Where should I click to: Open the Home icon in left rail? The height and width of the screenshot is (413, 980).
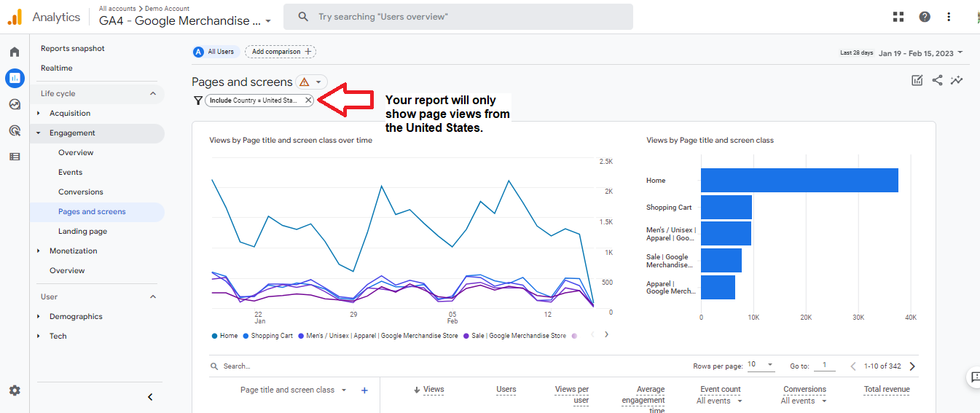tap(15, 52)
